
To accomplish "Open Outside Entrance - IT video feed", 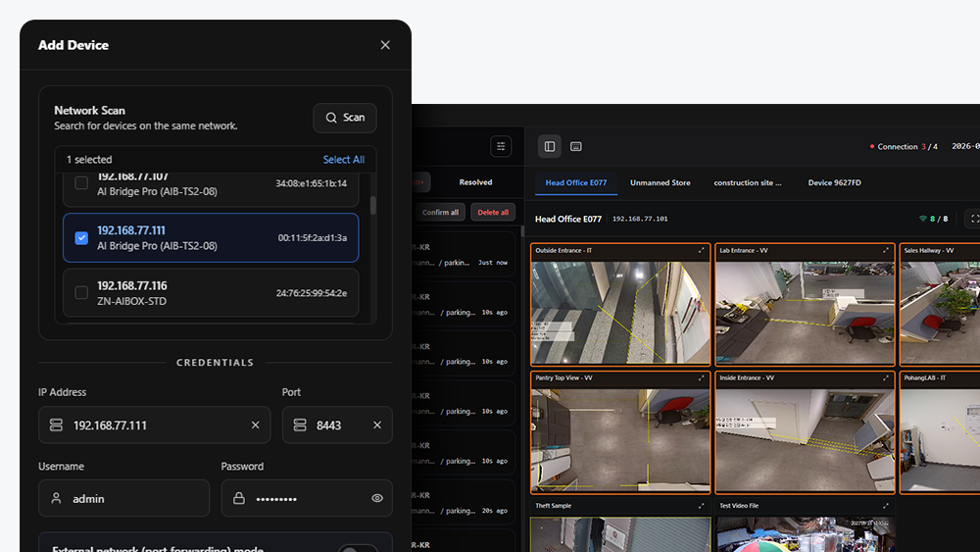I will 620,312.
